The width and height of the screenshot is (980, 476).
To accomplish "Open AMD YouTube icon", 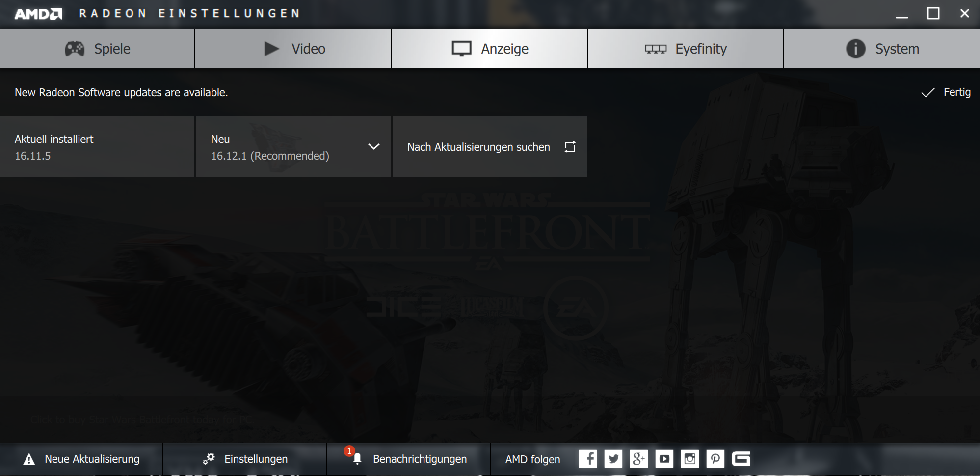I will [x=664, y=459].
